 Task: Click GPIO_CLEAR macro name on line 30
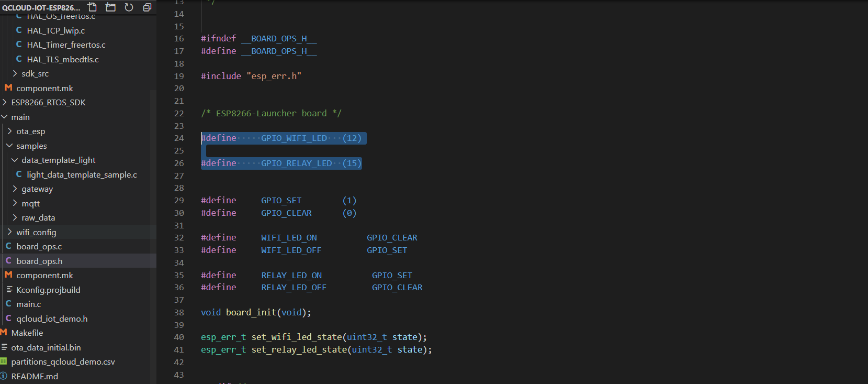(286, 213)
